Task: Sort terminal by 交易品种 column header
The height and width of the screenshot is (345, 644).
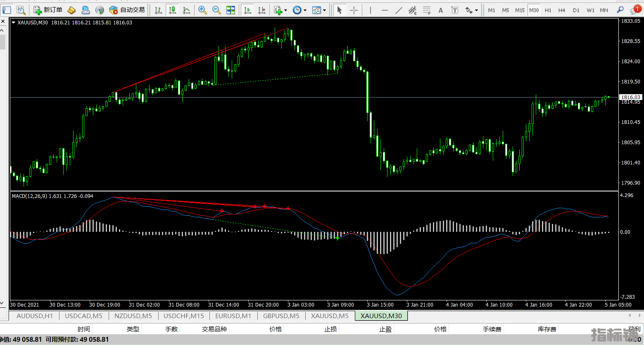Action: point(214,329)
